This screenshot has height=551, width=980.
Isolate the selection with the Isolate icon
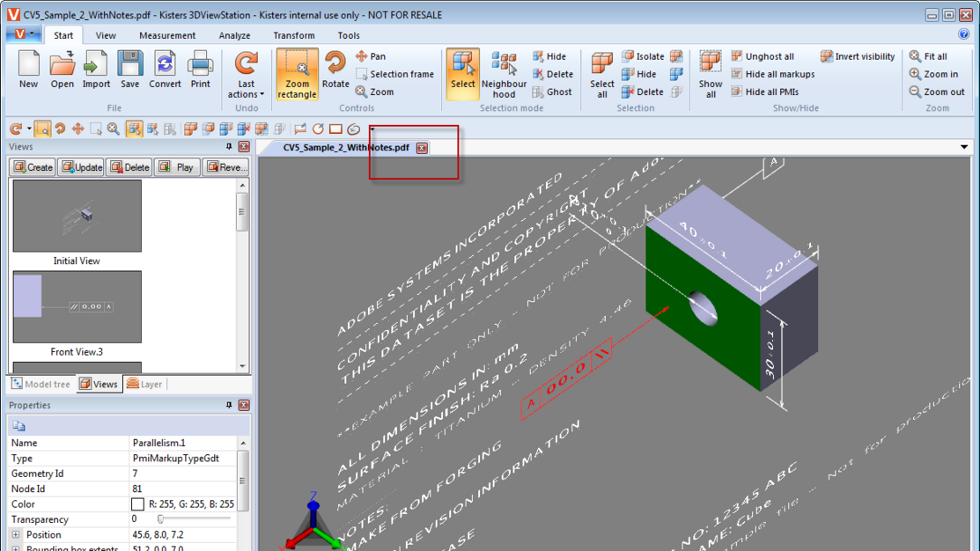click(x=643, y=56)
